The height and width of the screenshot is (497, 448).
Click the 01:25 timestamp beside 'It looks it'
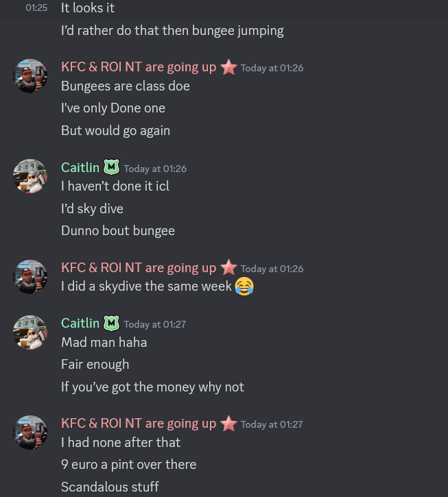click(36, 8)
